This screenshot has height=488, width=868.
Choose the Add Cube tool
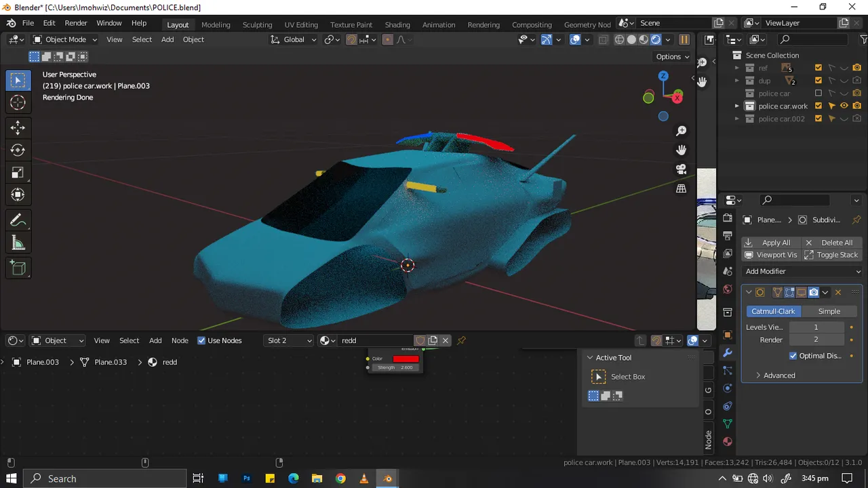18,268
